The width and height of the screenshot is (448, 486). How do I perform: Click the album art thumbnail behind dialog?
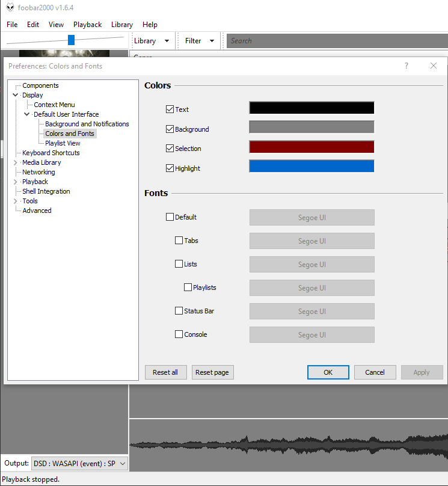[64, 54]
